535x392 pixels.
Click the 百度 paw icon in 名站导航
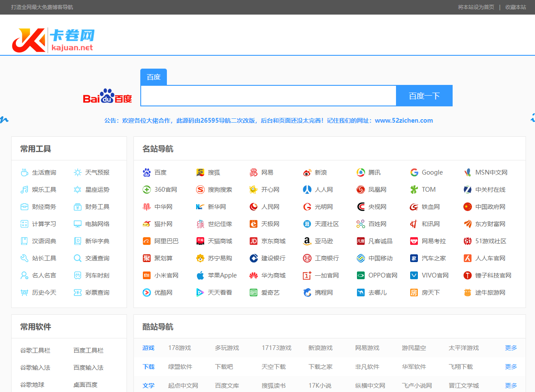coord(147,172)
